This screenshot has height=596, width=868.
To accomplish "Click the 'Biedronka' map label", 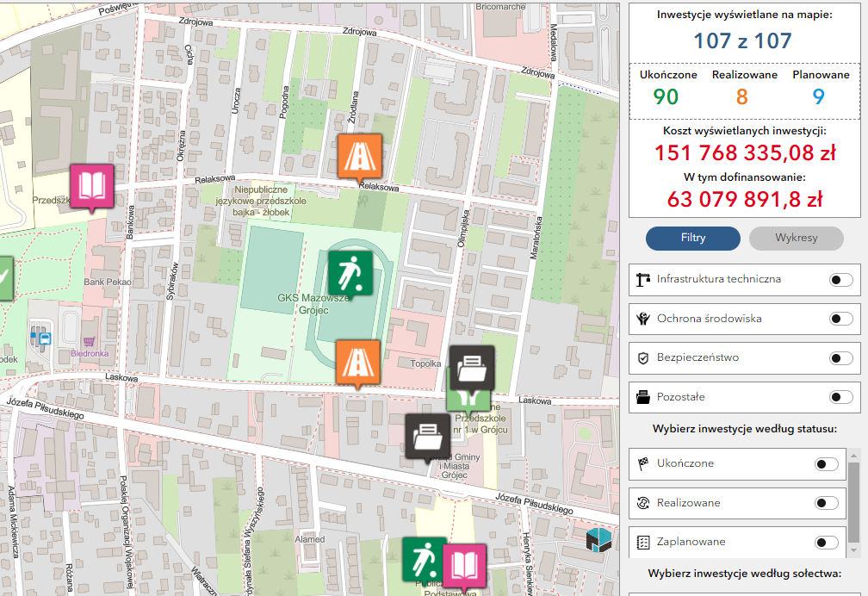I will pyautogui.click(x=90, y=353).
